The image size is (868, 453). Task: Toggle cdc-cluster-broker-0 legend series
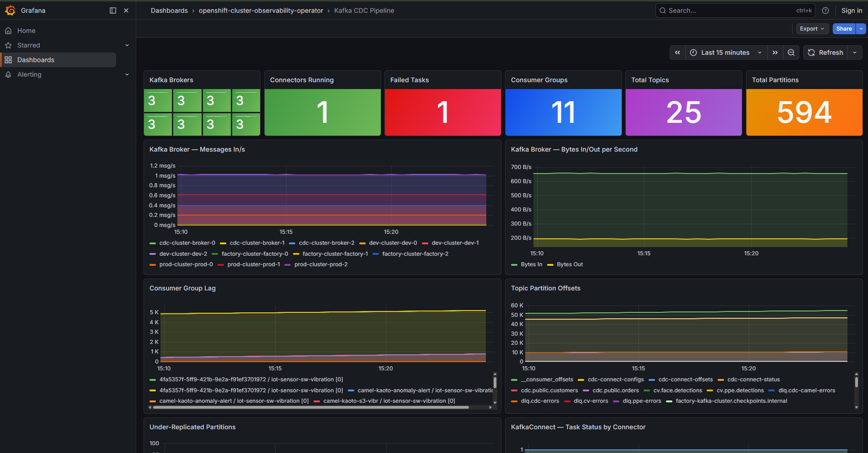(187, 243)
